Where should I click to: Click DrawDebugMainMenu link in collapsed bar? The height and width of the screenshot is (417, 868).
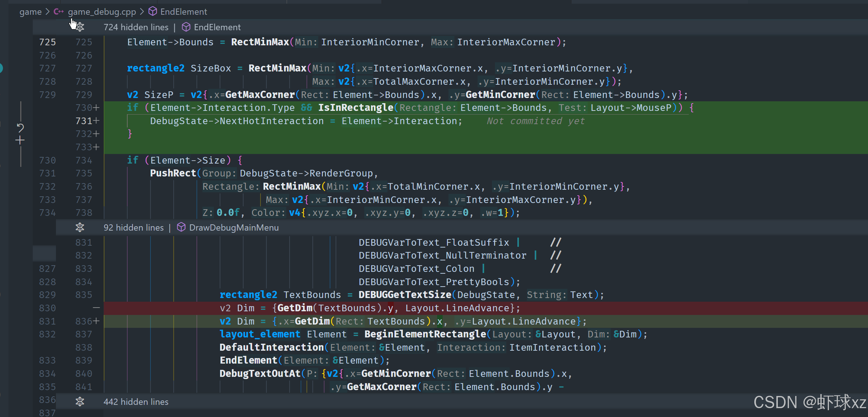[234, 228]
